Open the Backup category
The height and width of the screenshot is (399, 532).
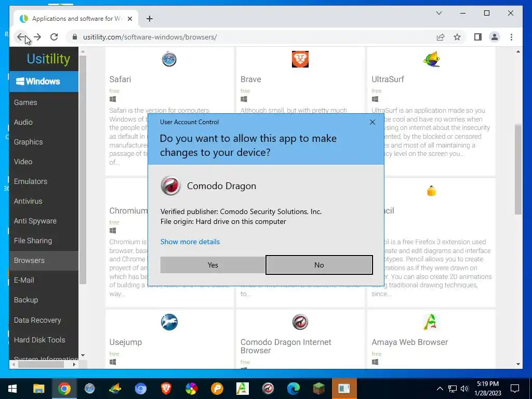(x=26, y=300)
